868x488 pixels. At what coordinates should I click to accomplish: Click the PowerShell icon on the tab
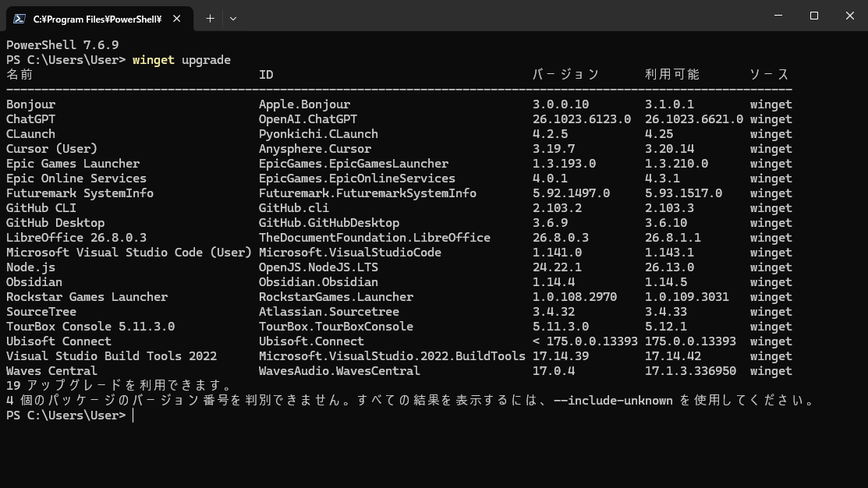[19, 19]
